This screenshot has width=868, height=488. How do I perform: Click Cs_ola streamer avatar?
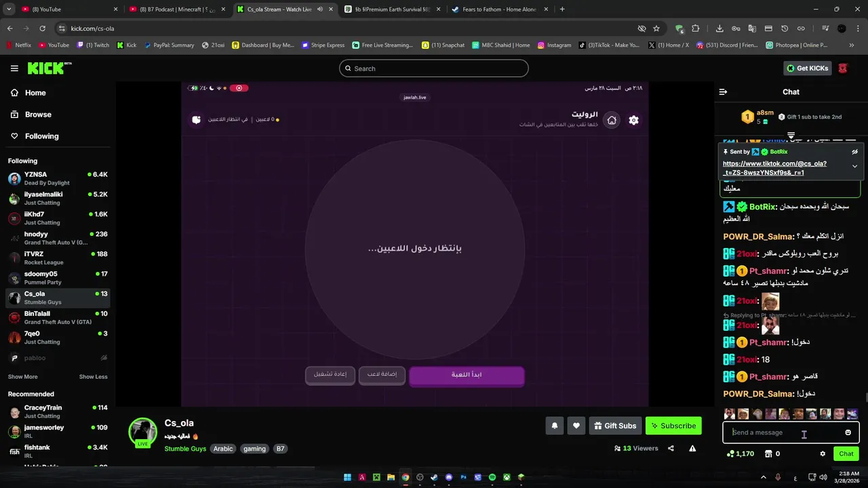coord(143,431)
